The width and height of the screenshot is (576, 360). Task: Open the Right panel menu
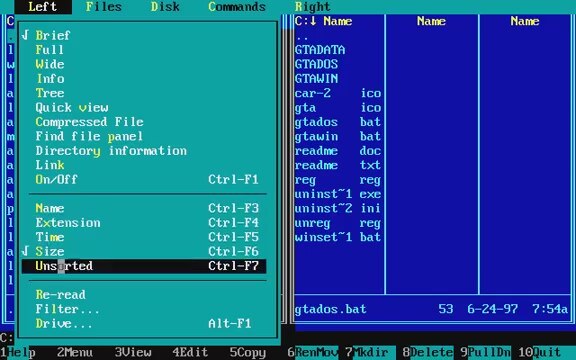[x=313, y=7]
